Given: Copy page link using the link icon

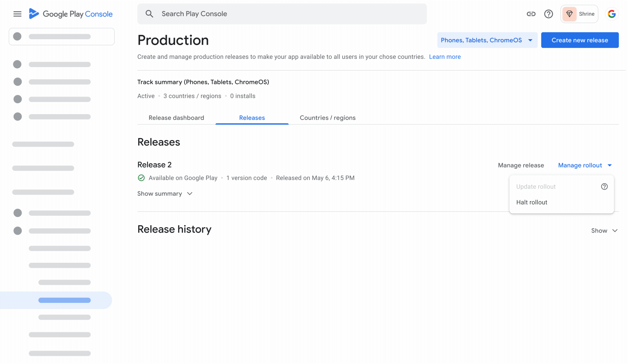Looking at the screenshot, I should pyautogui.click(x=531, y=14).
